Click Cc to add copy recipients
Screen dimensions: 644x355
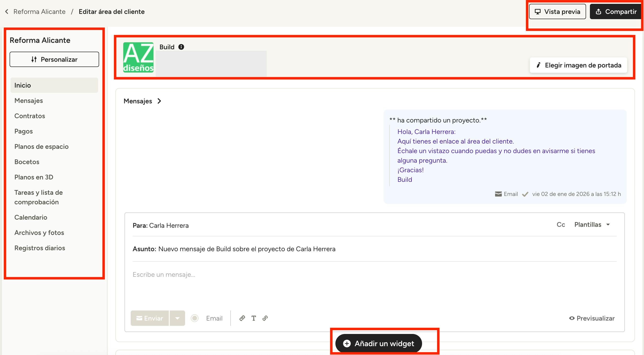pyautogui.click(x=561, y=224)
